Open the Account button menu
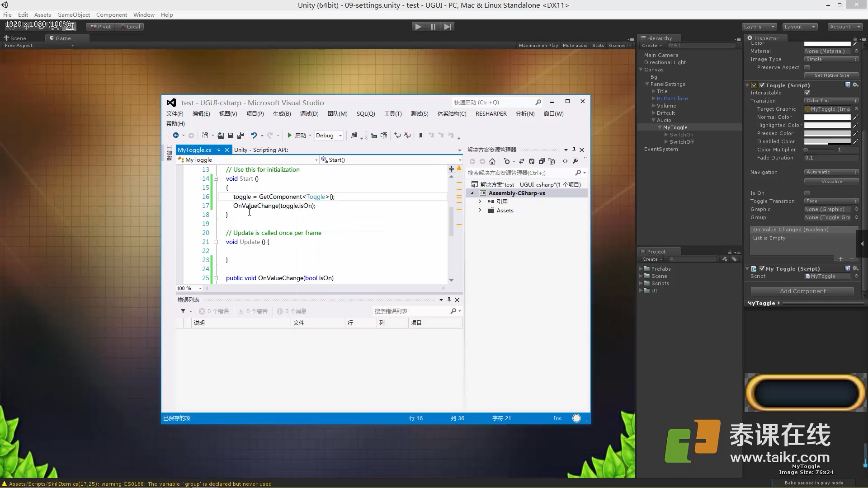 coord(845,27)
